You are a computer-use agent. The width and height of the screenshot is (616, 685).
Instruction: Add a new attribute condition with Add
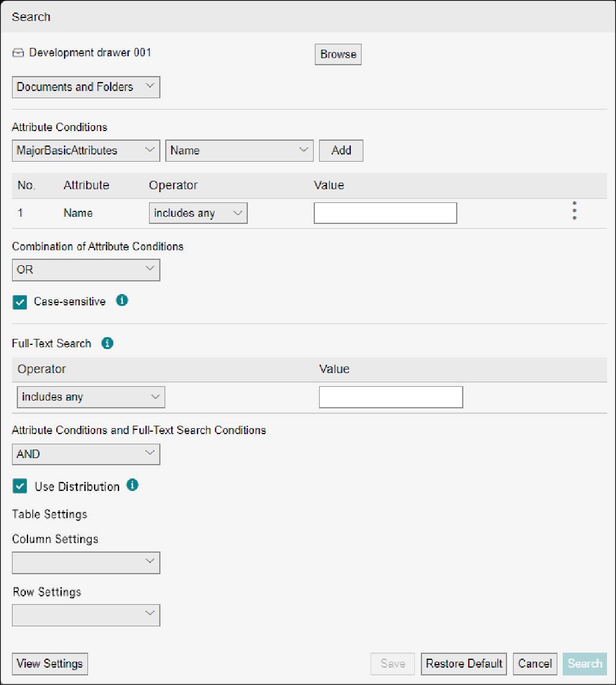coord(341,150)
